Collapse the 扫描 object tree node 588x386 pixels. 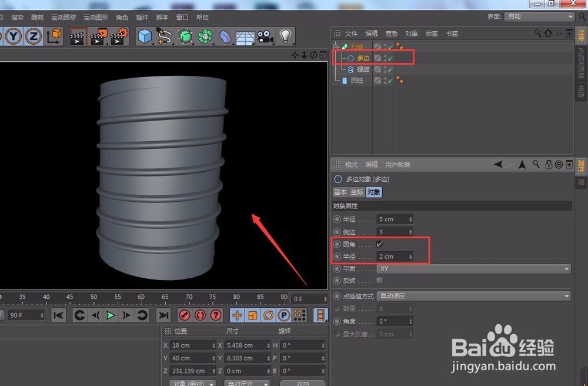coord(336,47)
